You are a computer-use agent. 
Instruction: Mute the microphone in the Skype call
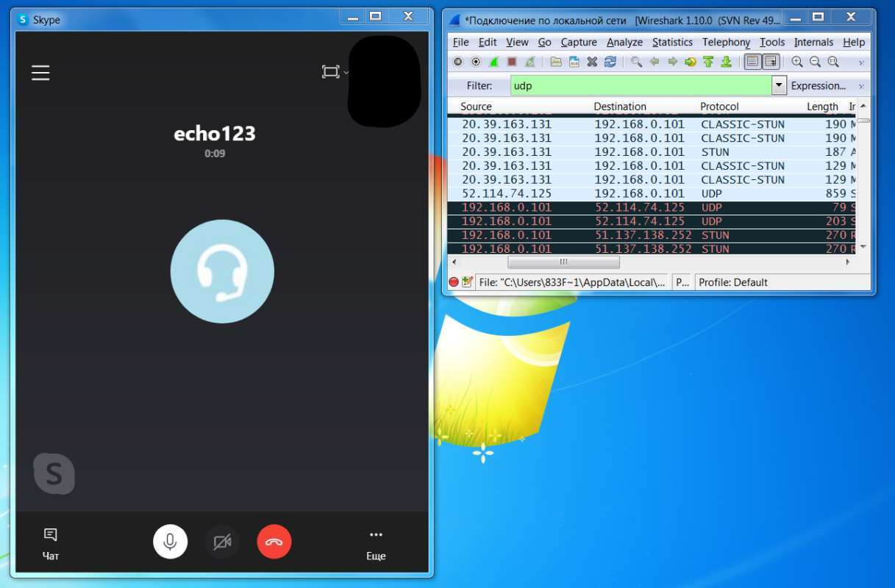point(170,542)
